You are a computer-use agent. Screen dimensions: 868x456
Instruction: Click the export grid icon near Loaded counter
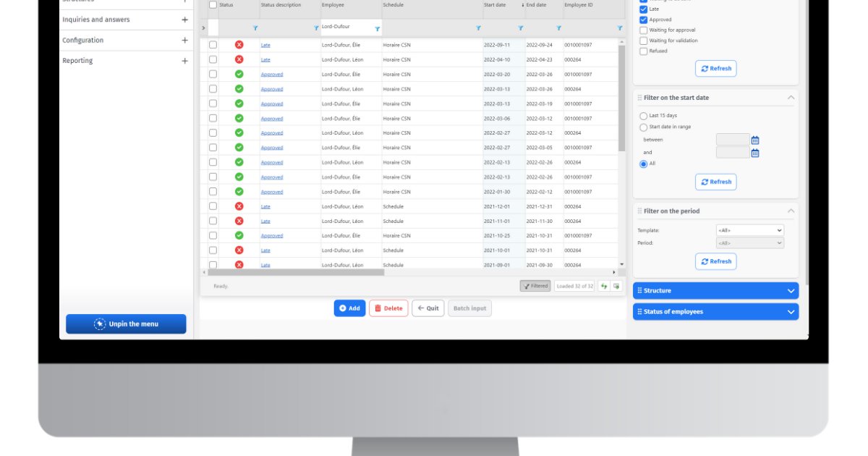click(616, 286)
